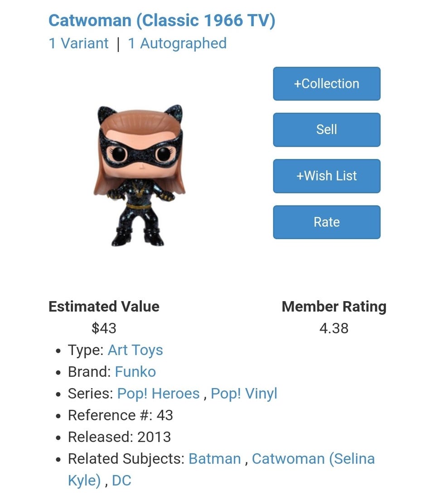Click the Catwoman figure image

[140, 176]
